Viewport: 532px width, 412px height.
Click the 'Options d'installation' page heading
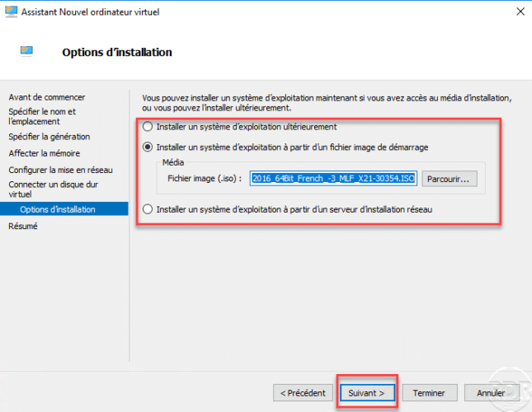point(117,53)
